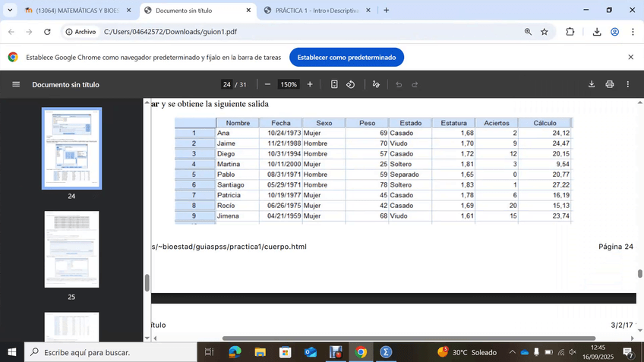Screen dimensions: 644x362
Task: Toggle the PDF sidebar menu icon
Action: pos(16,84)
